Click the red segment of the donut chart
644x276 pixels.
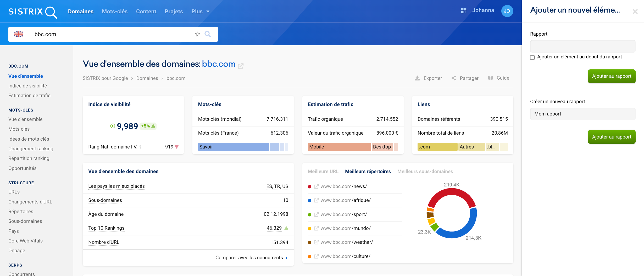click(452, 192)
